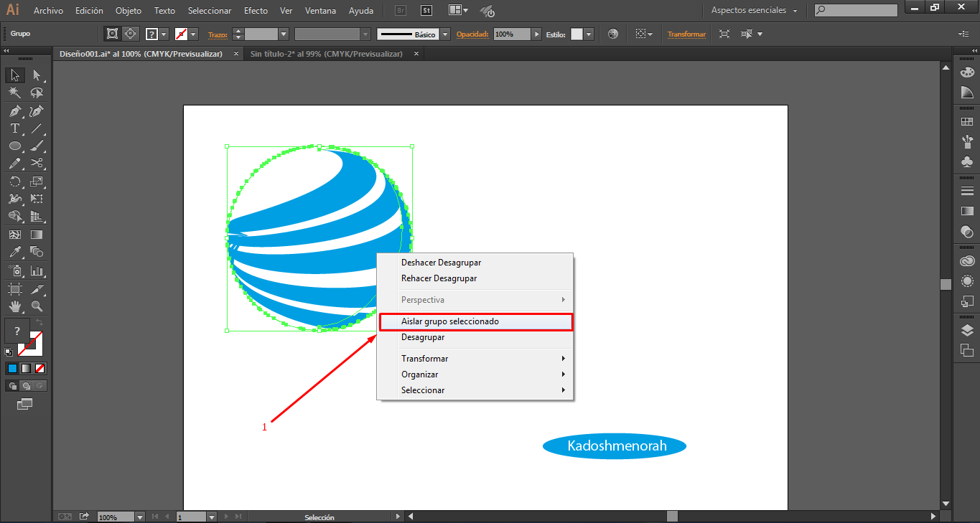This screenshot has height=523, width=980.
Task: Select the Selection (black arrow) tool
Action: [14, 75]
